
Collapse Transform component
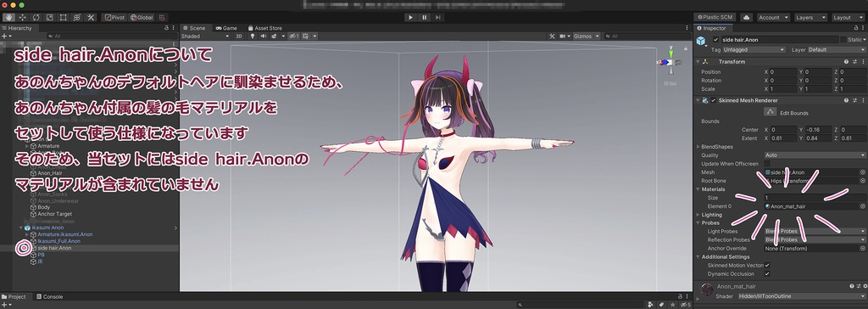pos(698,62)
